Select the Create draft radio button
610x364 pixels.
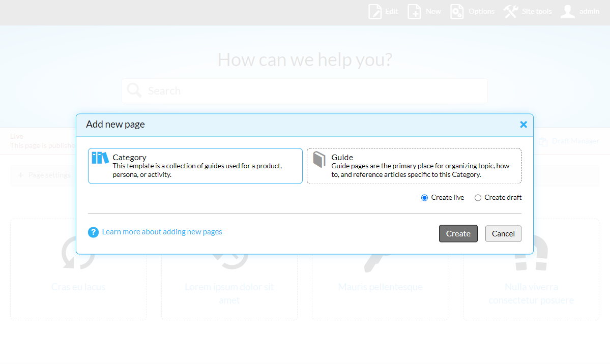click(x=478, y=198)
